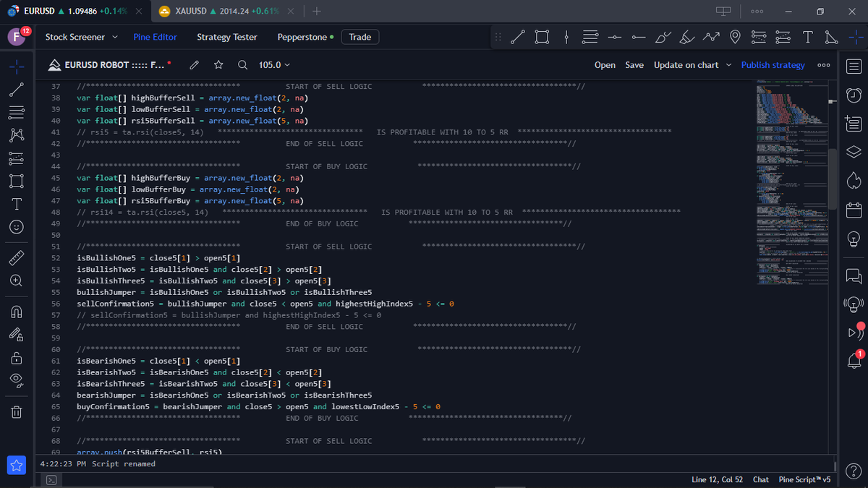This screenshot has height=488, width=868.
Task: Add a new tab with plus
Action: point(317,12)
